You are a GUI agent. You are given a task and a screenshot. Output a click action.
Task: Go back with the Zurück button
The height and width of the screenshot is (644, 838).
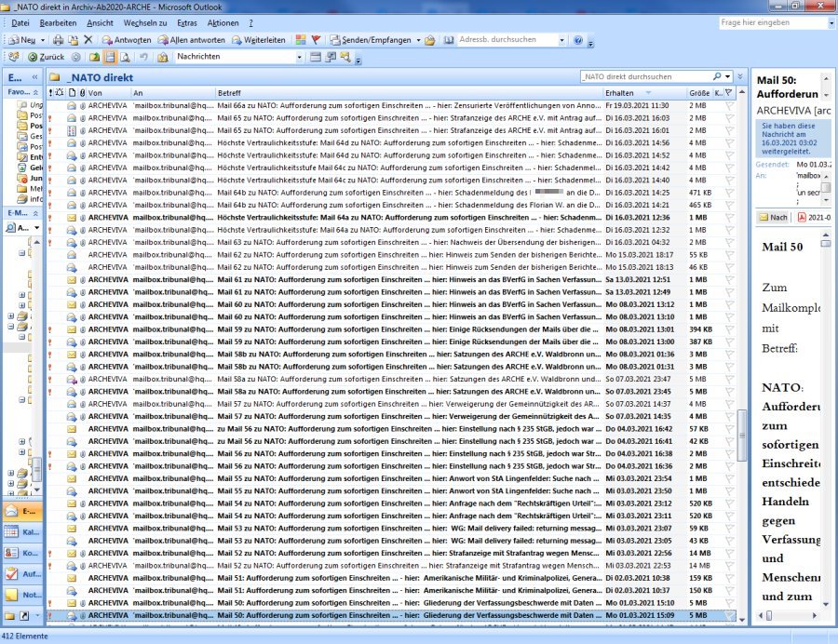[x=46, y=57]
